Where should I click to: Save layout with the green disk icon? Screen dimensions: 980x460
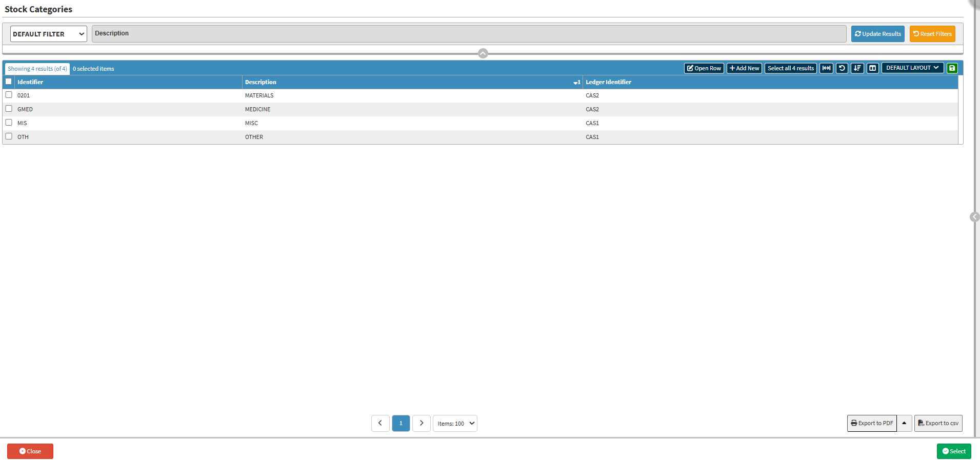coord(952,68)
